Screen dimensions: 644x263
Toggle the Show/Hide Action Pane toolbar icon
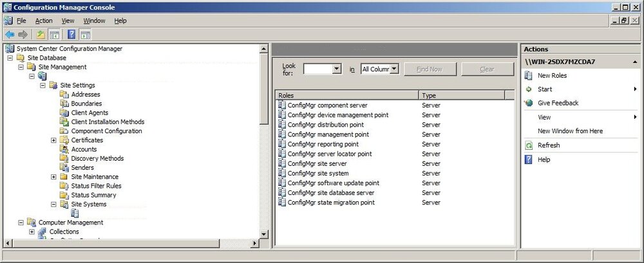click(86, 35)
